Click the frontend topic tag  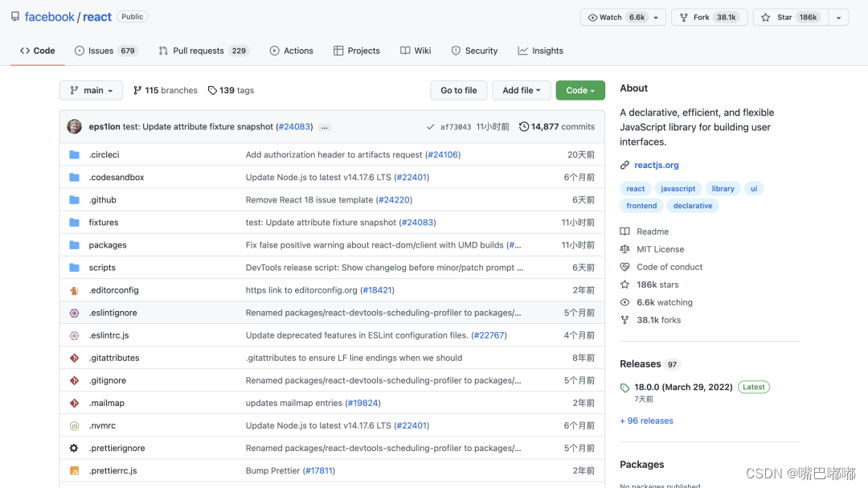pyautogui.click(x=641, y=206)
